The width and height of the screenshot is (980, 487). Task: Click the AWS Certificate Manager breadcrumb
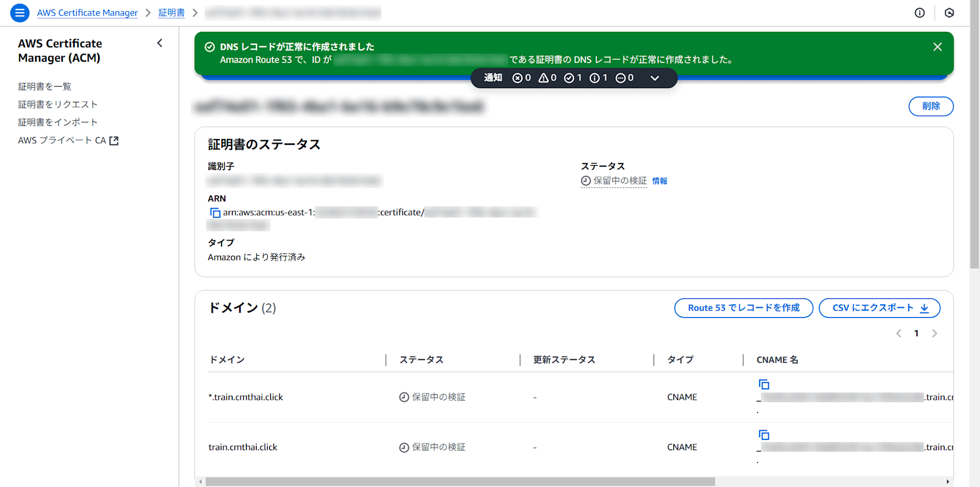pyautogui.click(x=87, y=13)
